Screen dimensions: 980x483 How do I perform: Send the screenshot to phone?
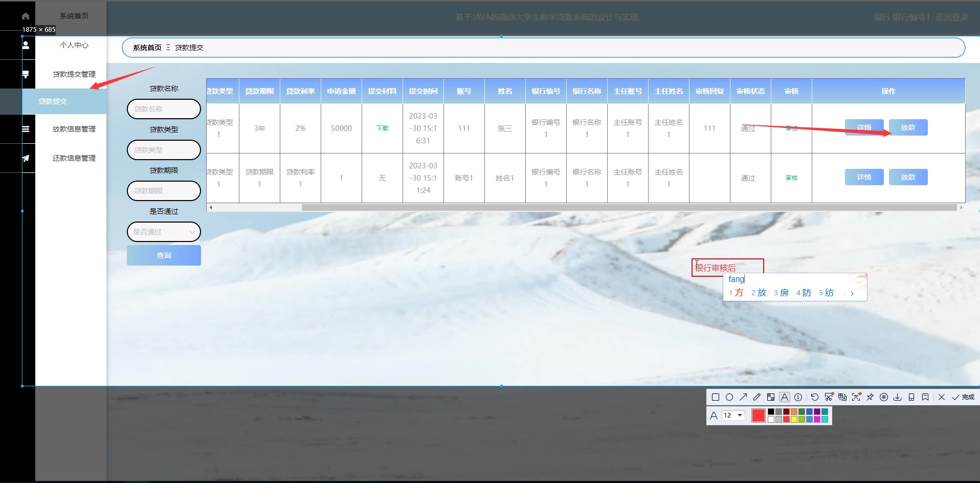[x=911, y=397]
